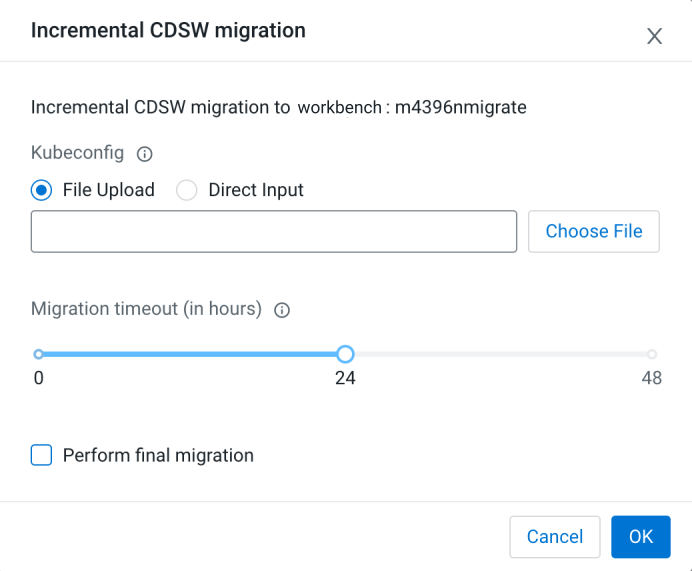Click the kubeconfig file path input field

pos(274,232)
